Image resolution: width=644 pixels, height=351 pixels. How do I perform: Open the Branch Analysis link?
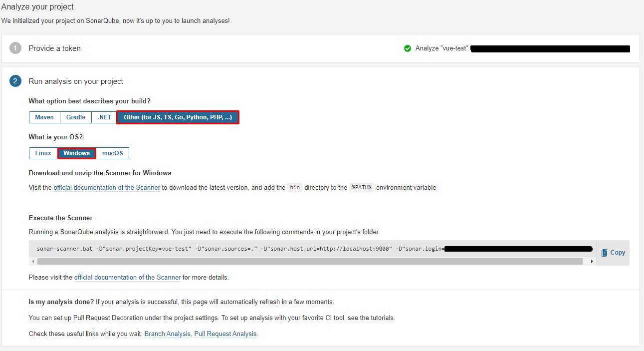point(168,334)
